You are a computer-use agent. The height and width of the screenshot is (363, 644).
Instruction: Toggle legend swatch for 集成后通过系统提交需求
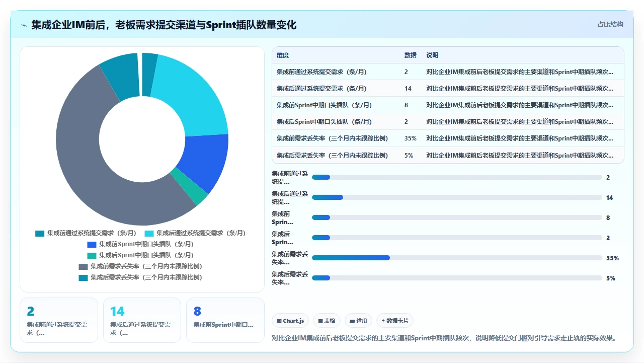[x=149, y=234]
